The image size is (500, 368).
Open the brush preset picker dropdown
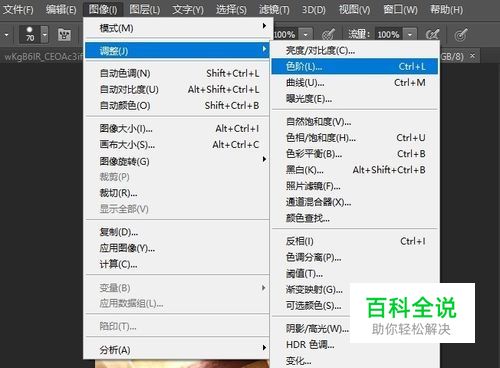pyautogui.click(x=45, y=34)
